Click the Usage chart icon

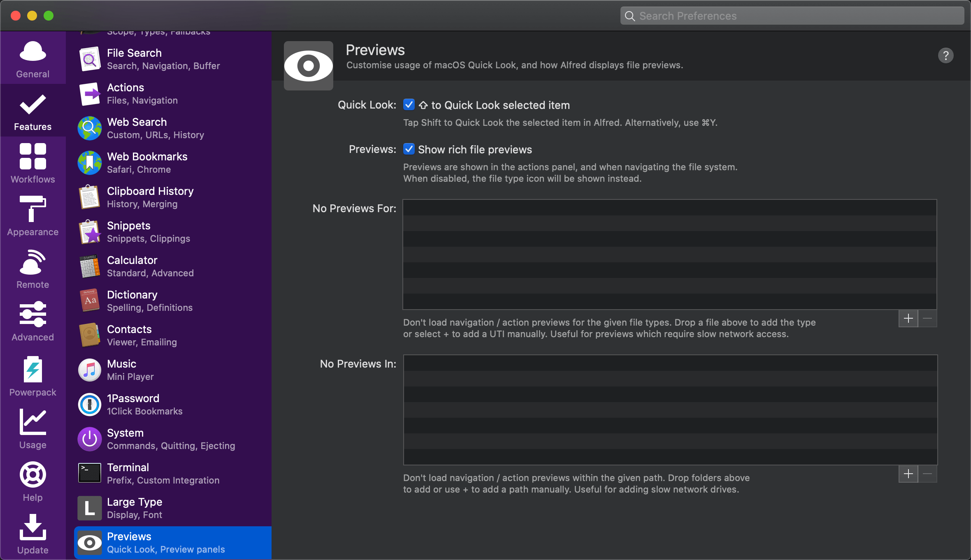(33, 421)
